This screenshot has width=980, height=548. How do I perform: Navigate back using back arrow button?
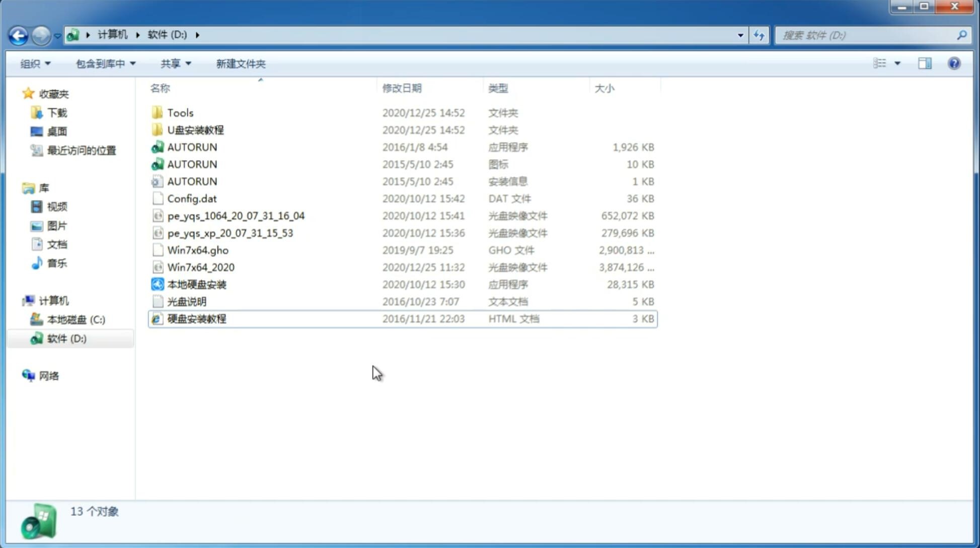tap(18, 34)
